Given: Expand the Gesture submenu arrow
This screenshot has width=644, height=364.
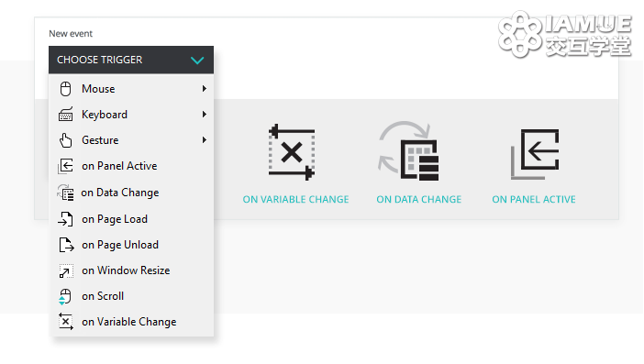Looking at the screenshot, I should (205, 140).
